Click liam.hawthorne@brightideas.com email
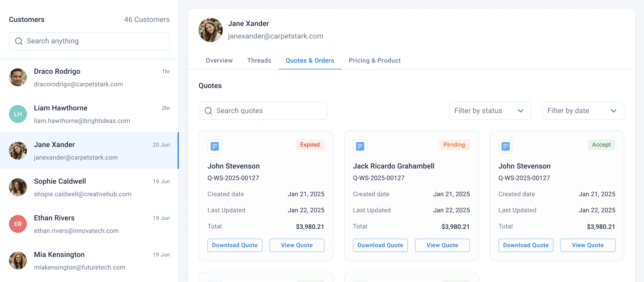The image size is (644, 282). [82, 121]
